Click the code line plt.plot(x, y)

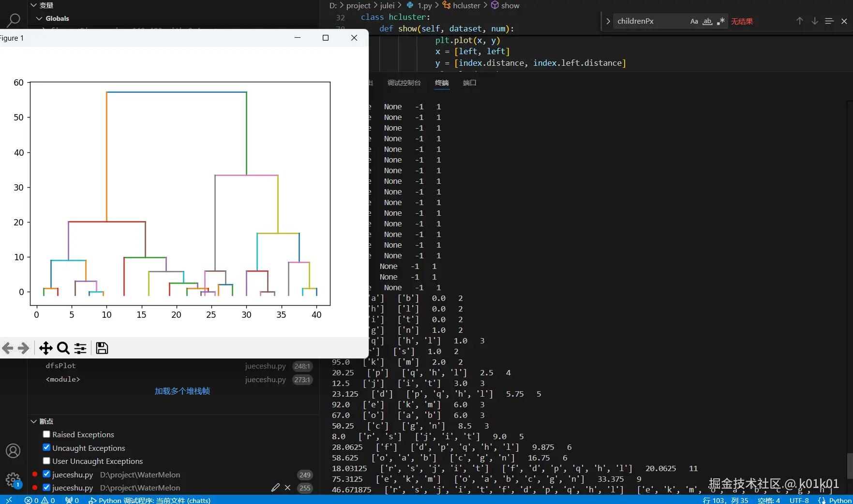click(467, 40)
